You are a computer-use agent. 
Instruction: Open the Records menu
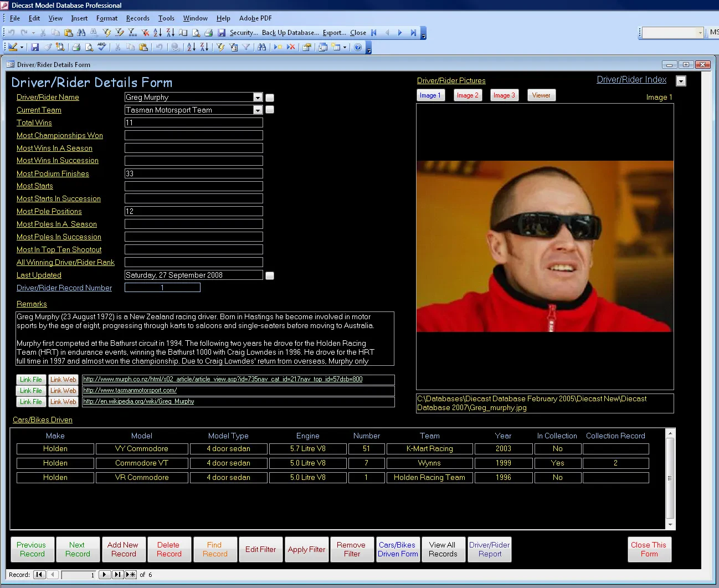click(x=137, y=18)
